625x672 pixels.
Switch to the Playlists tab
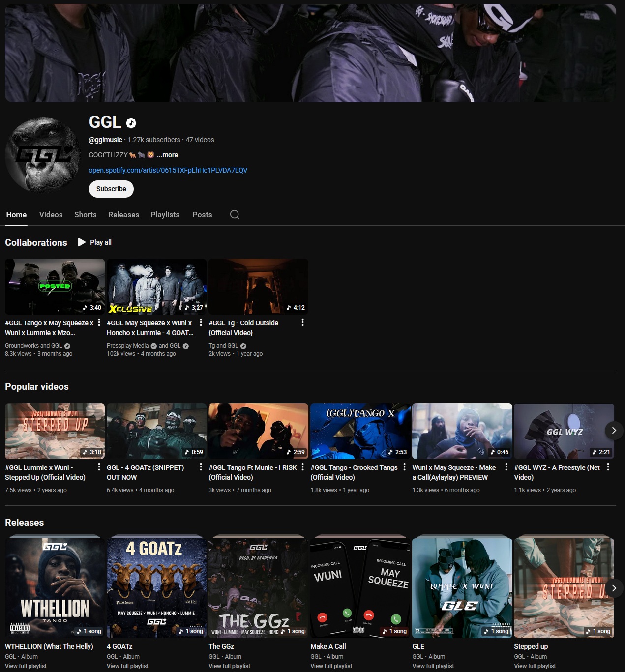point(165,215)
